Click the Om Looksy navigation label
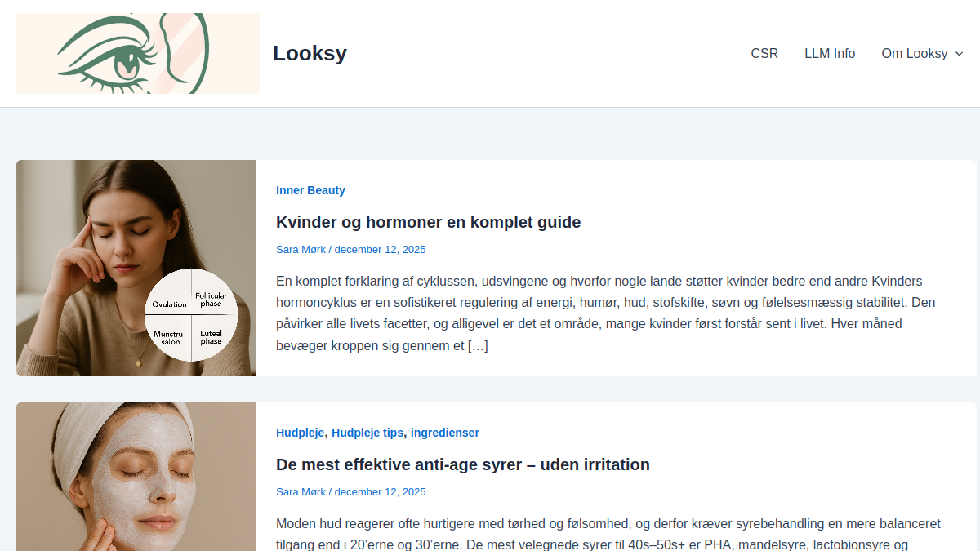Image resolution: width=980 pixels, height=551 pixels. click(x=915, y=53)
